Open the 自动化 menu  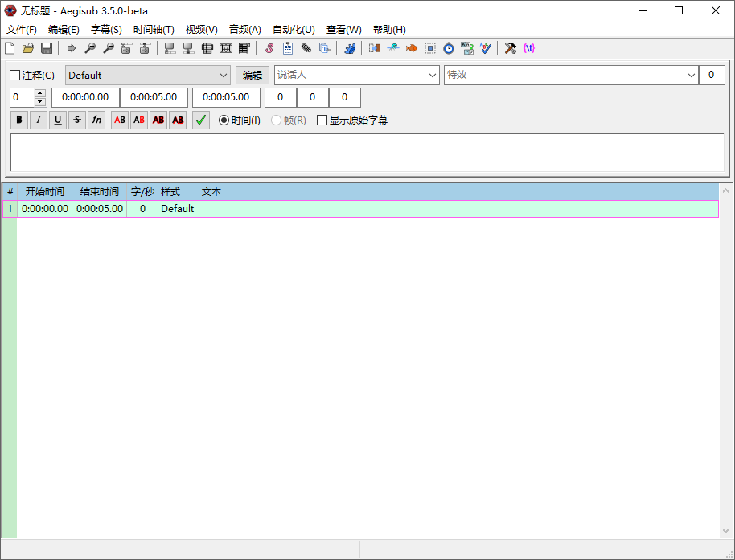(294, 30)
